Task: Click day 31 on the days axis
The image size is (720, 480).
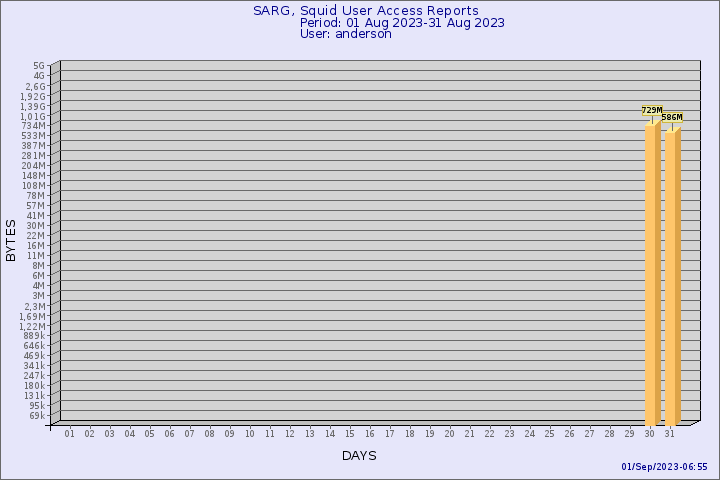Action: [x=669, y=434]
